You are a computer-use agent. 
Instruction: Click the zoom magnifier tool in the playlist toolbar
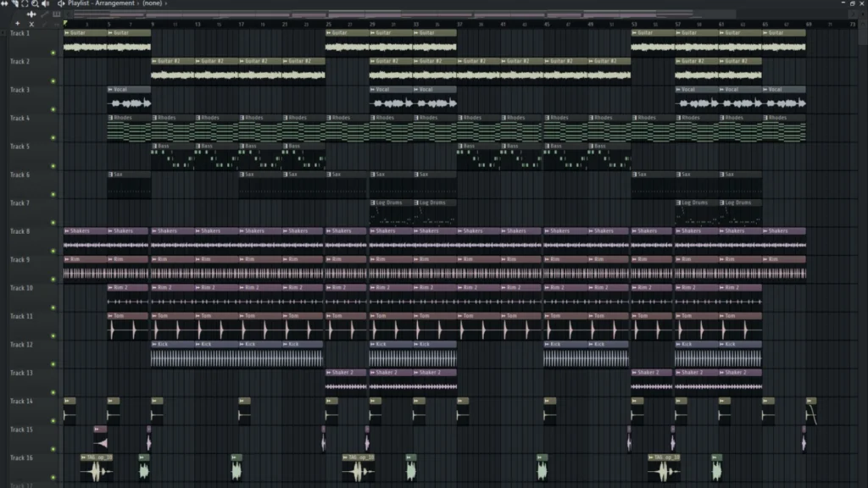(35, 4)
